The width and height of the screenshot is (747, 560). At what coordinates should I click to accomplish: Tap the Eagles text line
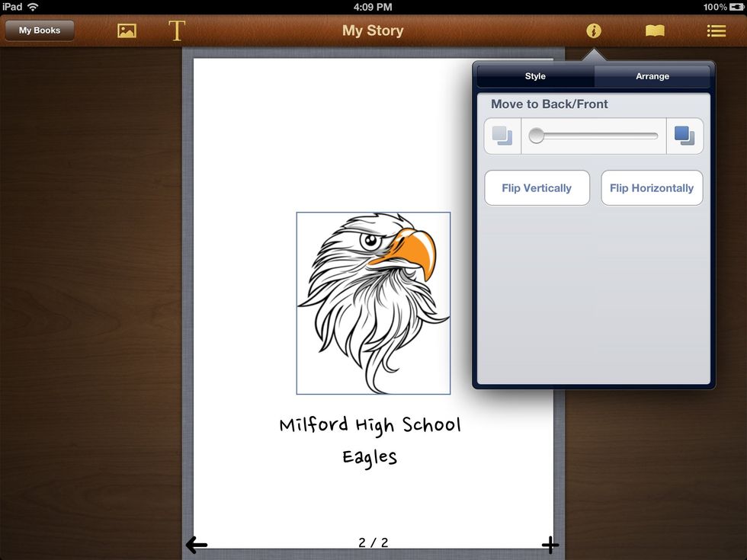[370, 457]
